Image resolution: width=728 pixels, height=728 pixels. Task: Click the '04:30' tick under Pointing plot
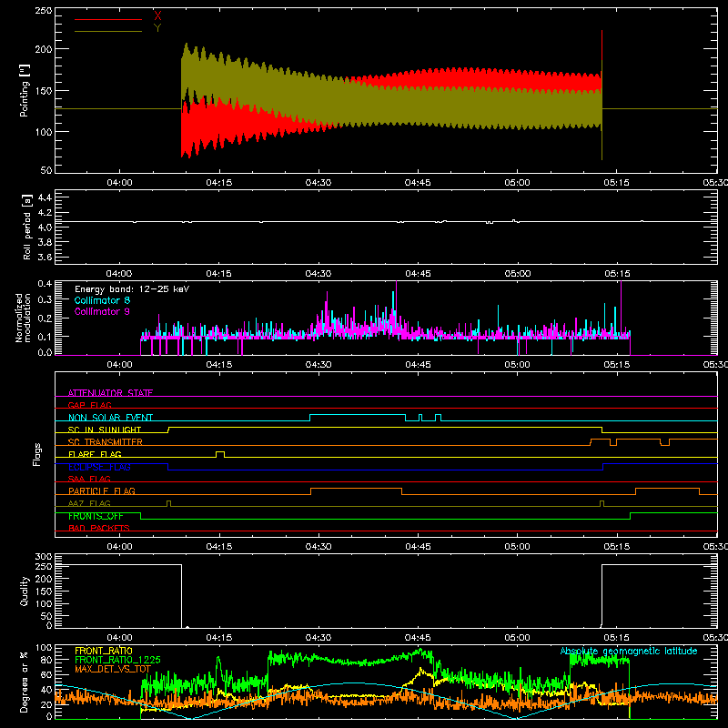318,183
